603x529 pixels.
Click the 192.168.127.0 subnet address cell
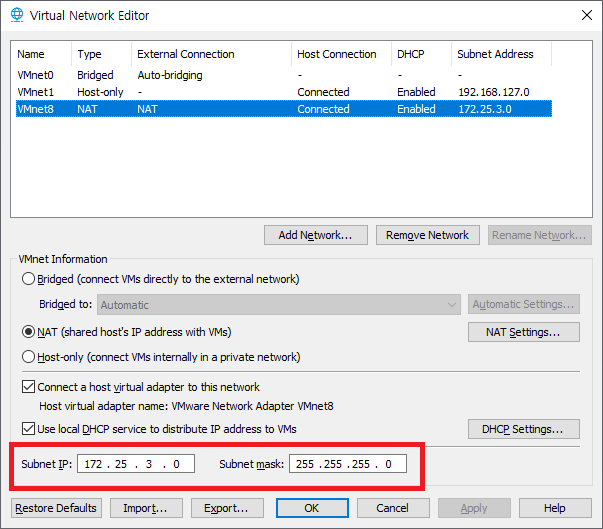pos(493,92)
